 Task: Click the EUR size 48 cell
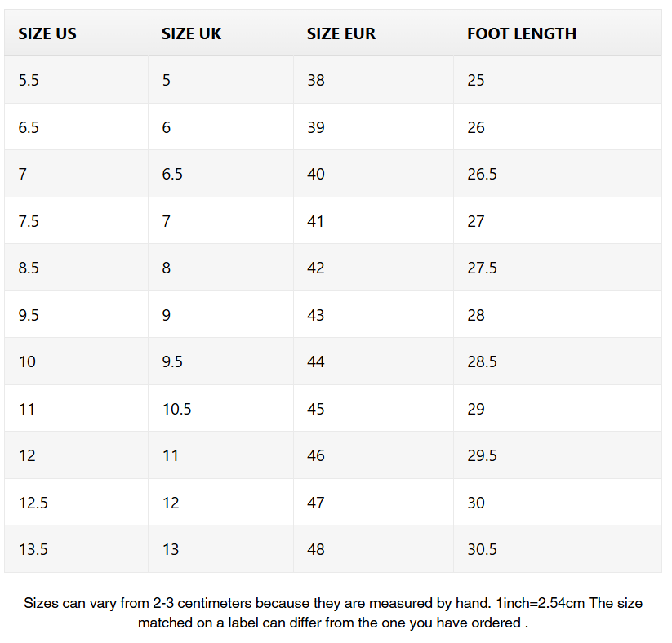pos(373,549)
